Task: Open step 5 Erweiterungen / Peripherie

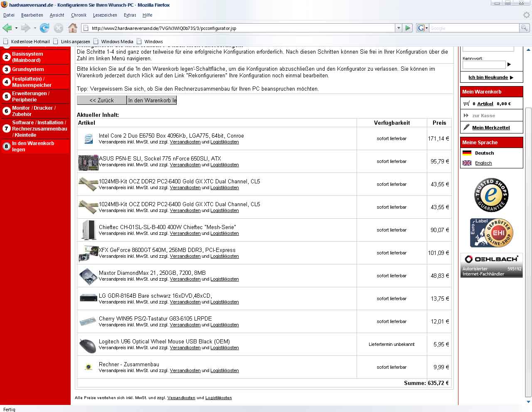Action: 35,96
